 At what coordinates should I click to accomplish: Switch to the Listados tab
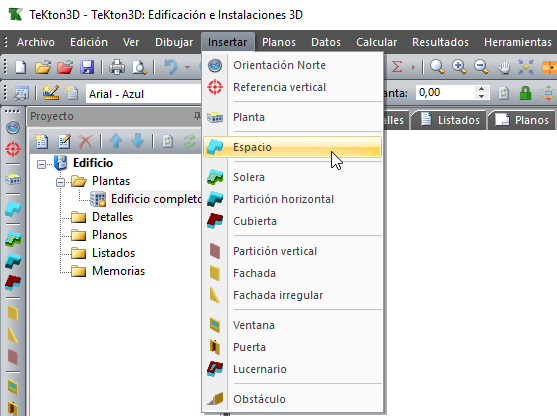click(x=450, y=120)
